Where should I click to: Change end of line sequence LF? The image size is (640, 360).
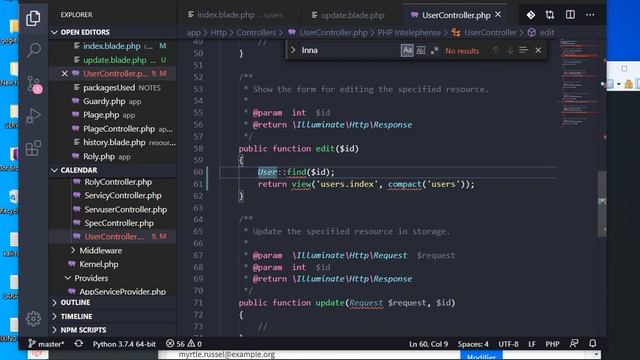(x=532, y=344)
